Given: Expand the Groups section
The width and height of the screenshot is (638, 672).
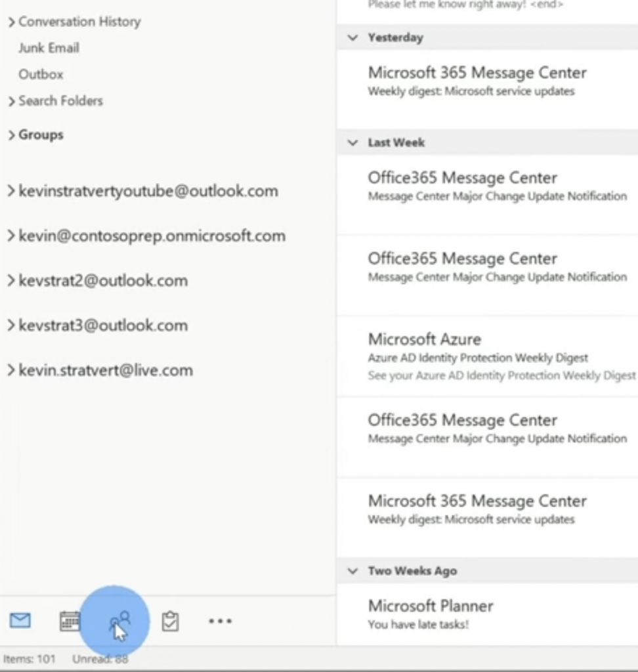Looking at the screenshot, I should point(12,135).
